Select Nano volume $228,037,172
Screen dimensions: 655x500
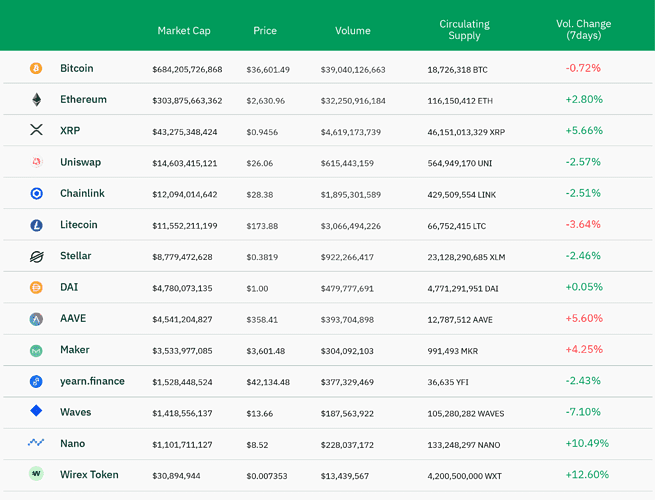tap(347, 445)
